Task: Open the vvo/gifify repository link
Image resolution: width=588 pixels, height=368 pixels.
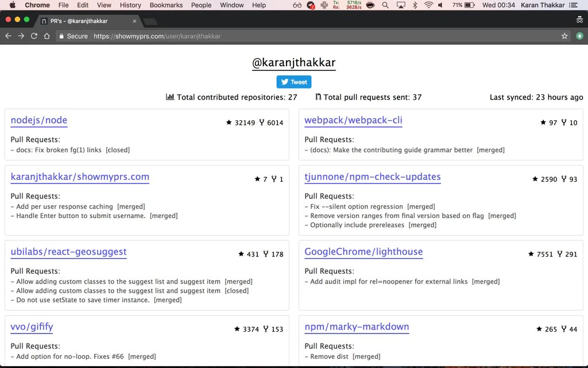Action: pyautogui.click(x=32, y=327)
